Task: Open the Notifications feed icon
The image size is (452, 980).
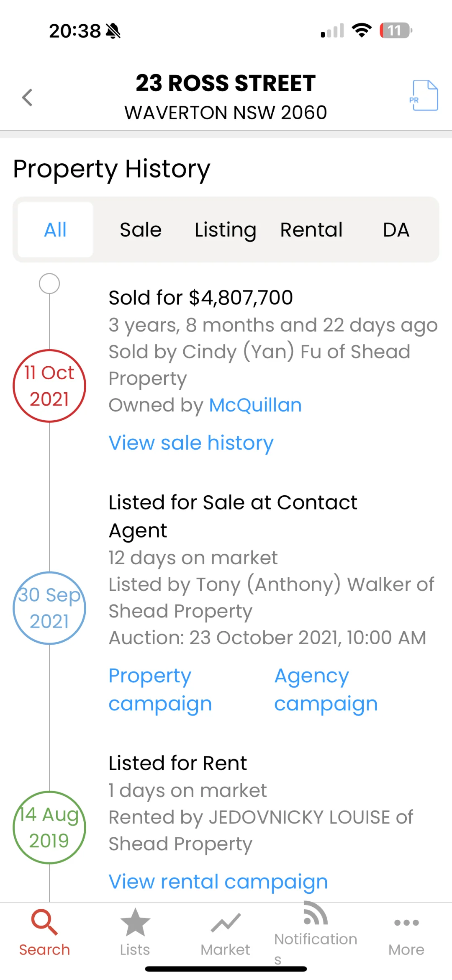Action: pyautogui.click(x=316, y=913)
